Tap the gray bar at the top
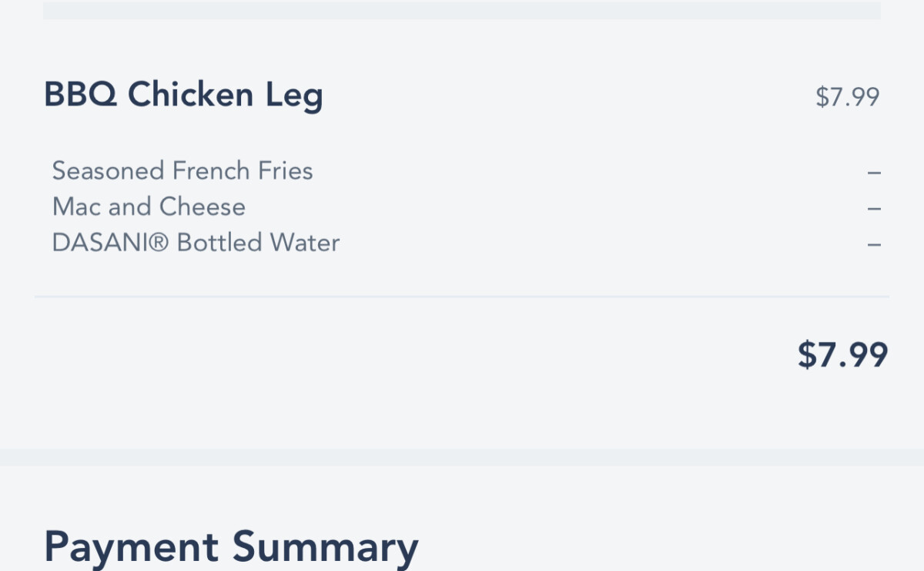 (462, 10)
